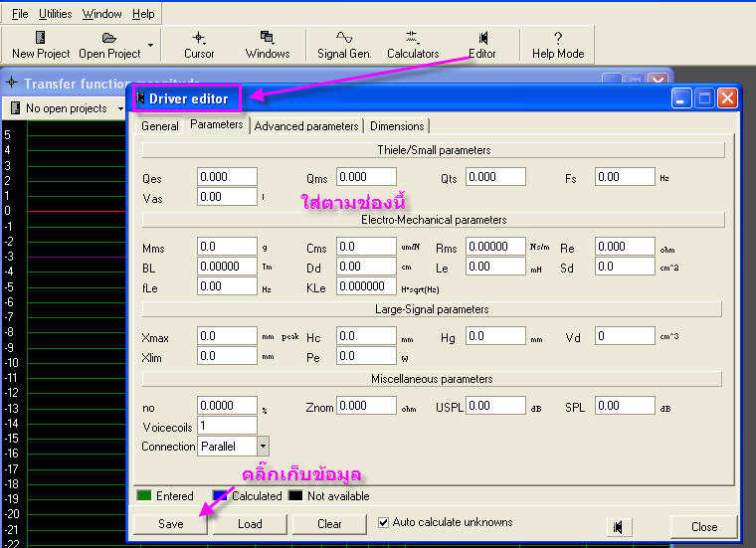Click the Qms input field
Screen dimensions: 756x548
pyautogui.click(x=366, y=177)
